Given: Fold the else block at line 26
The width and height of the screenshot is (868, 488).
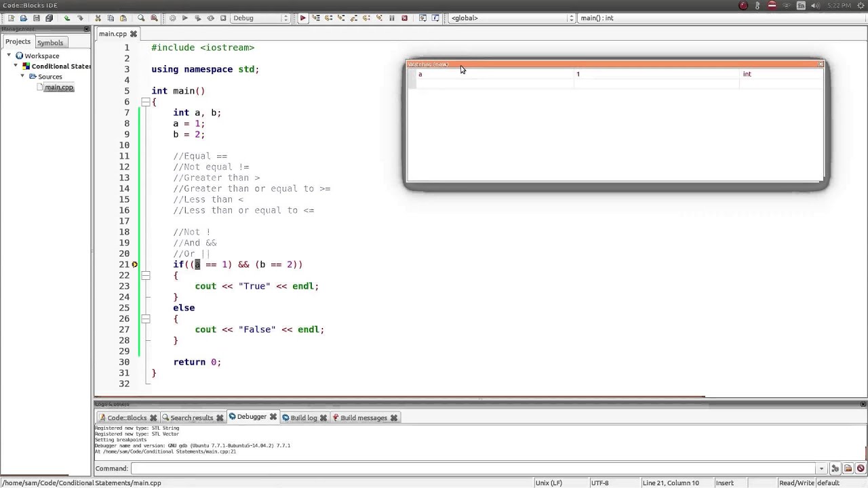Looking at the screenshot, I should [145, 319].
